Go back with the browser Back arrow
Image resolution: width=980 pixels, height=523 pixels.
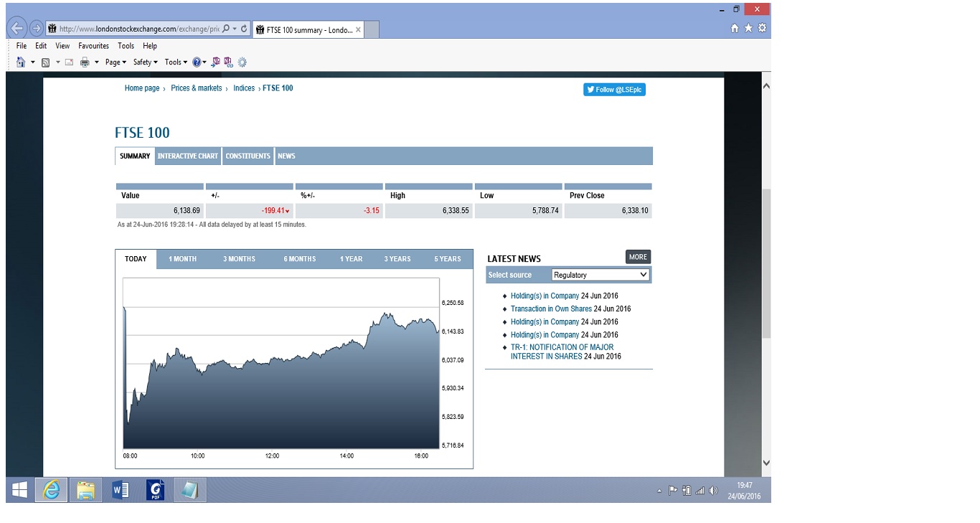pyautogui.click(x=17, y=29)
